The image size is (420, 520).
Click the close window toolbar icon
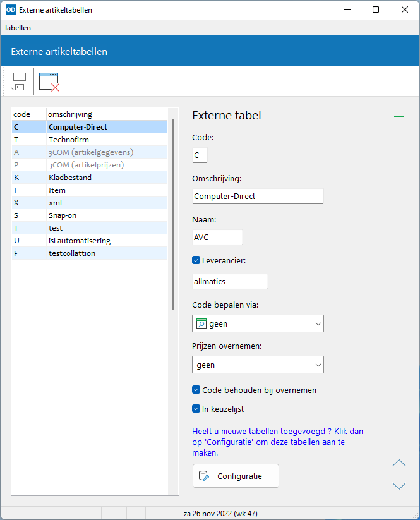click(49, 82)
